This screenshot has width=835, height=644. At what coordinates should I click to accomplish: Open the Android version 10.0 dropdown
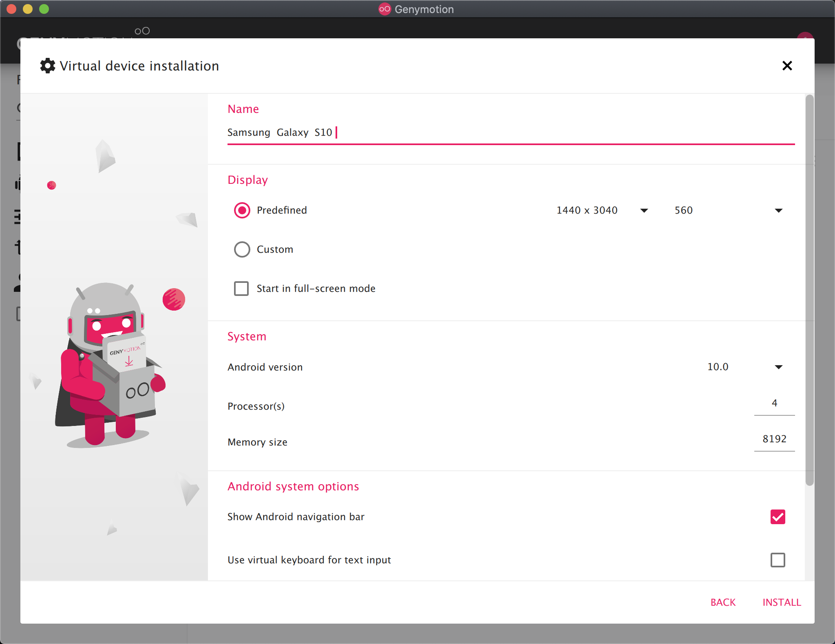click(745, 367)
